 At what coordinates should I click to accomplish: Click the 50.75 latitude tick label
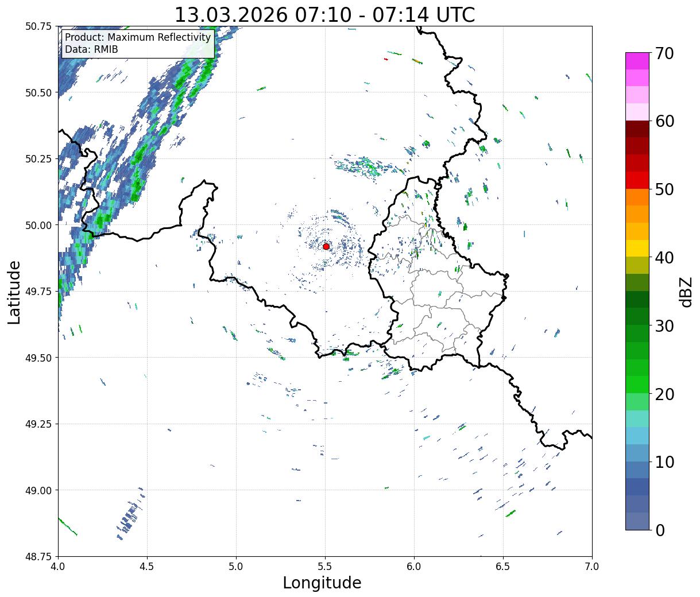tap(39, 26)
